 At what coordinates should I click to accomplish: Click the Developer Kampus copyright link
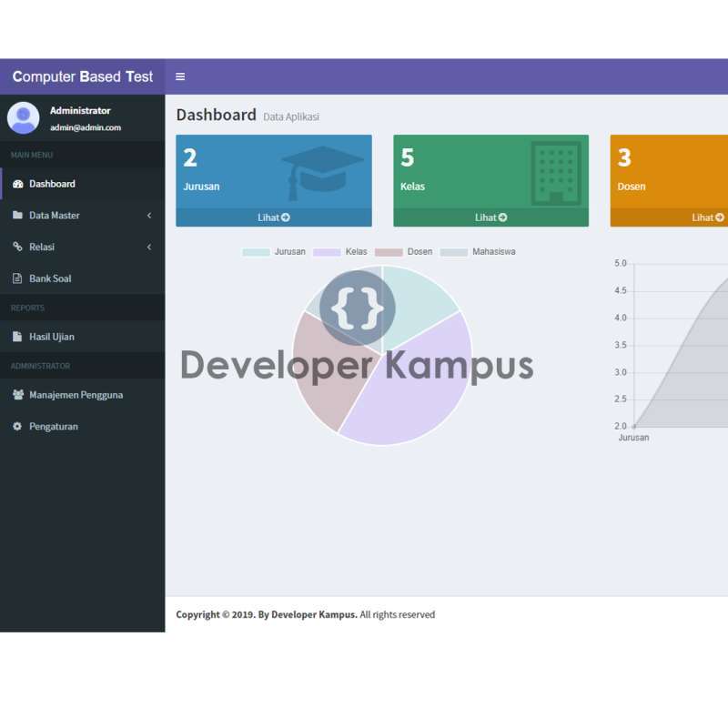[315, 614]
